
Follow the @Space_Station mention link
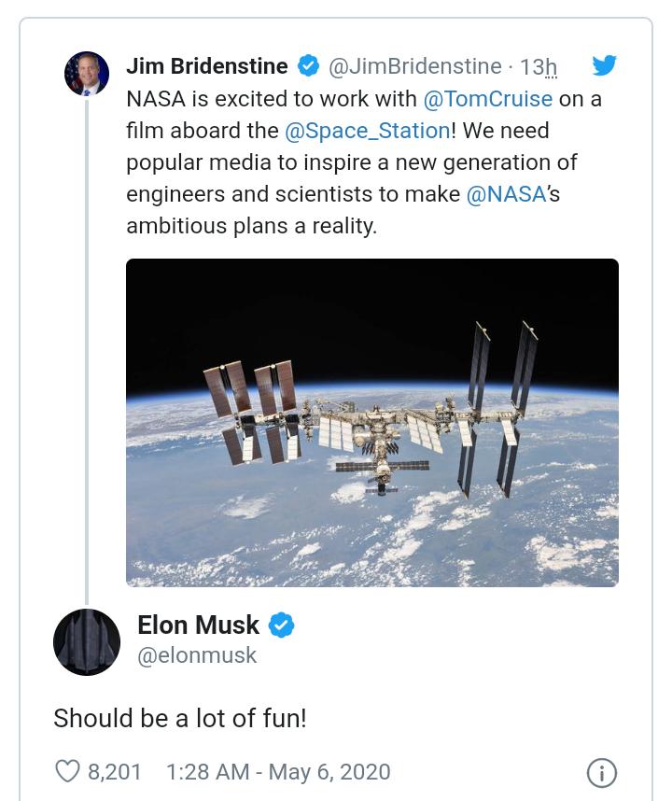[367, 130]
